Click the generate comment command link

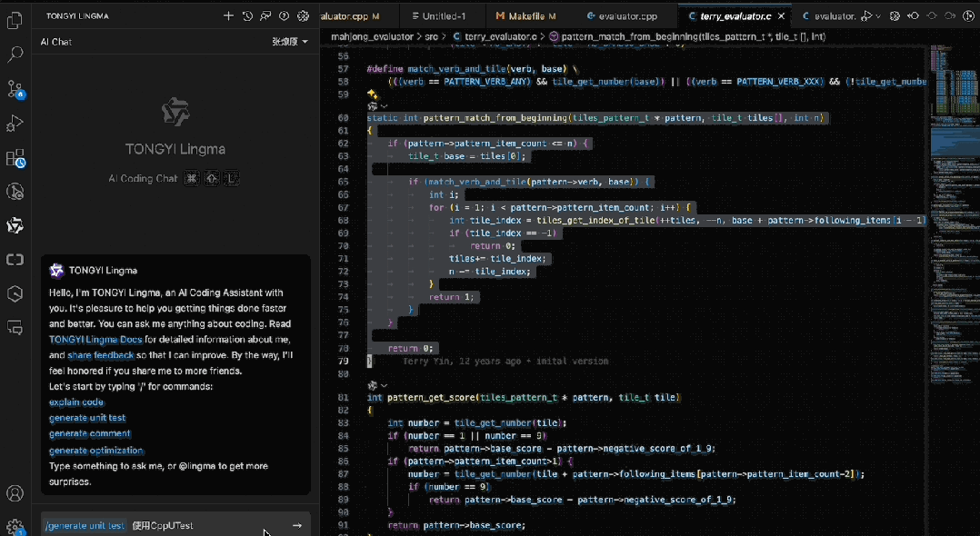click(x=90, y=433)
